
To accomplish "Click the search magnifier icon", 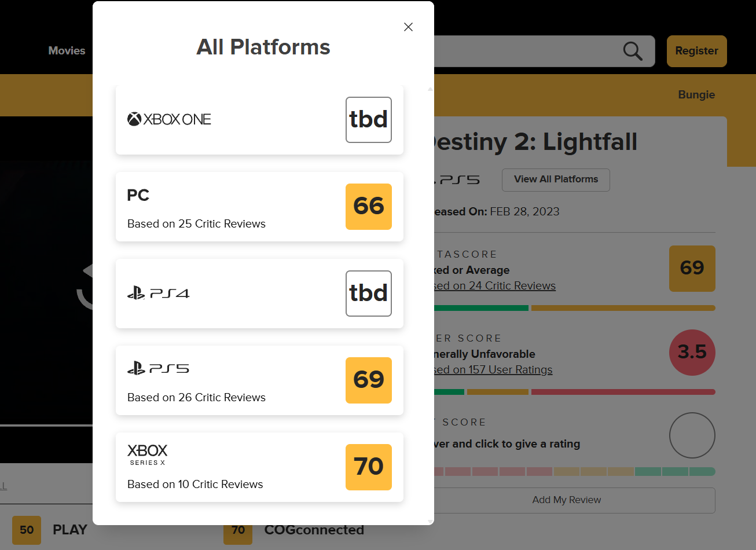I will tap(633, 51).
